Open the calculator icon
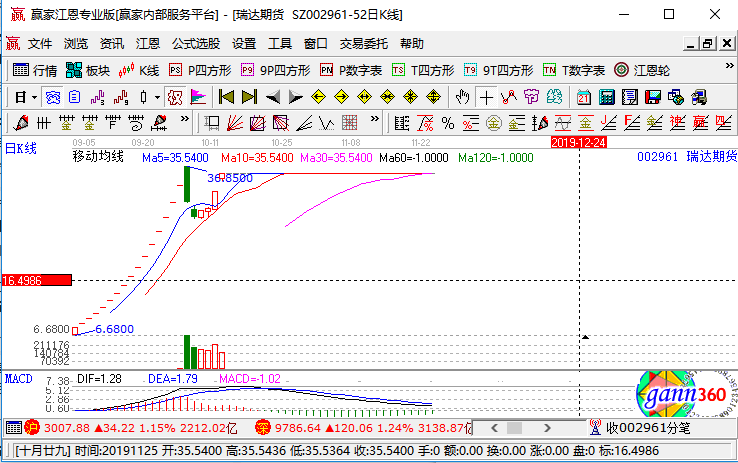Image resolution: width=738 pixels, height=463 pixels. (607, 97)
